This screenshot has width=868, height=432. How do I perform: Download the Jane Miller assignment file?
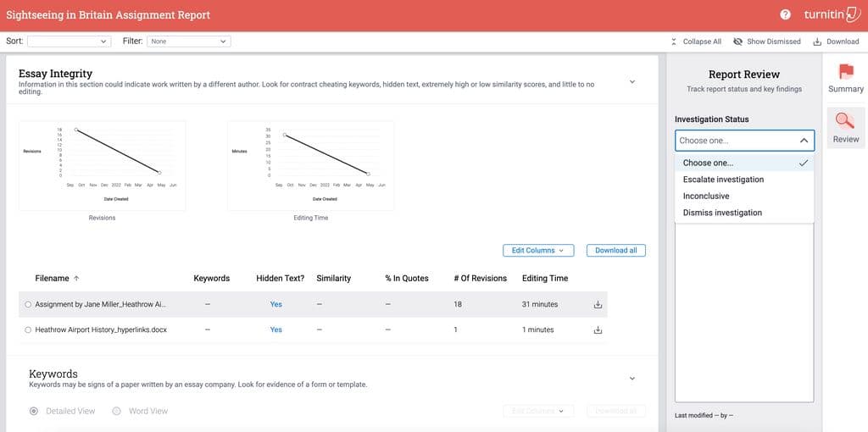pyautogui.click(x=598, y=305)
